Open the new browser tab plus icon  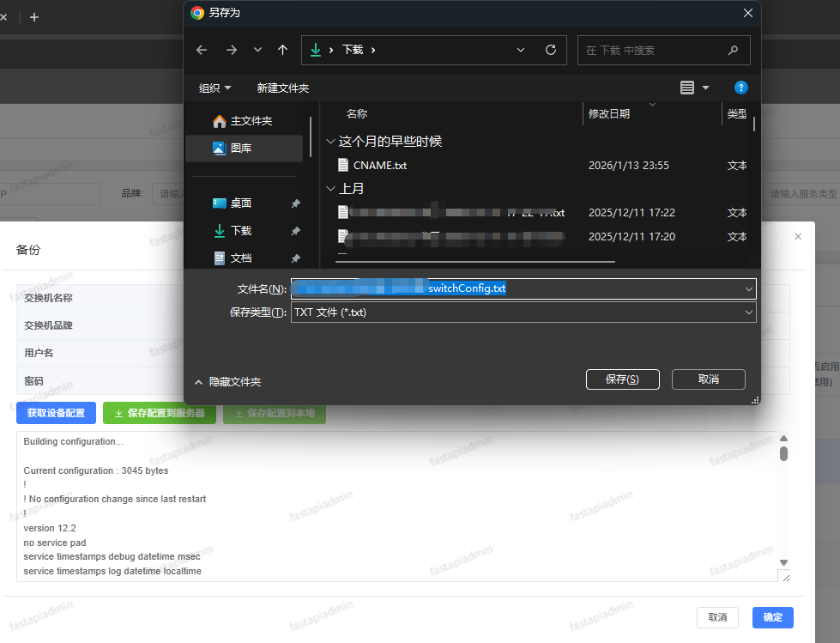pyautogui.click(x=34, y=17)
